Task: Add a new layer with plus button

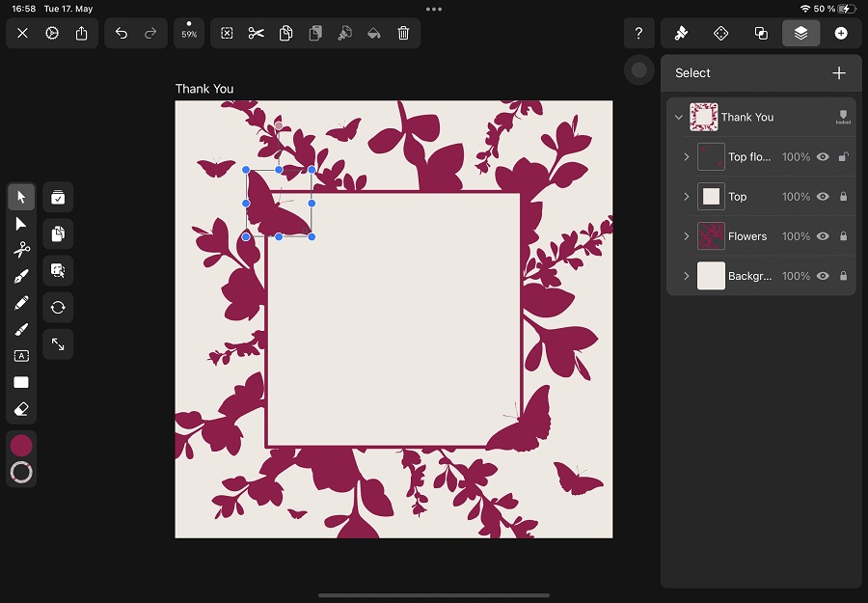Action: [x=839, y=73]
